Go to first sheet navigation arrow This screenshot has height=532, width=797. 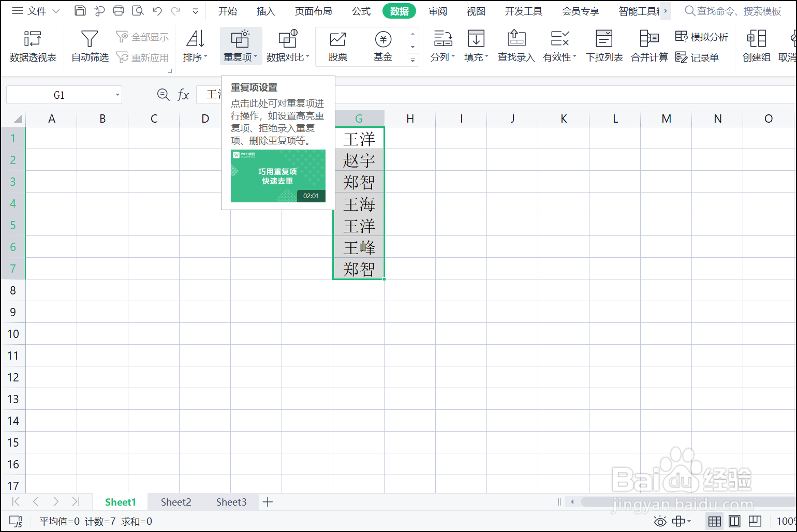[x=16, y=501]
